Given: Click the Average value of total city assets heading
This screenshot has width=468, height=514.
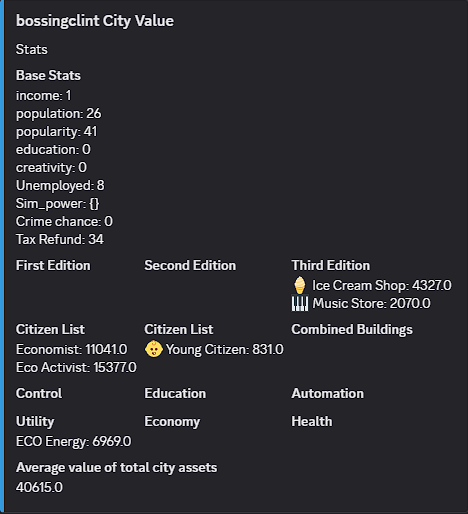Looking at the screenshot, I should coord(116,468).
